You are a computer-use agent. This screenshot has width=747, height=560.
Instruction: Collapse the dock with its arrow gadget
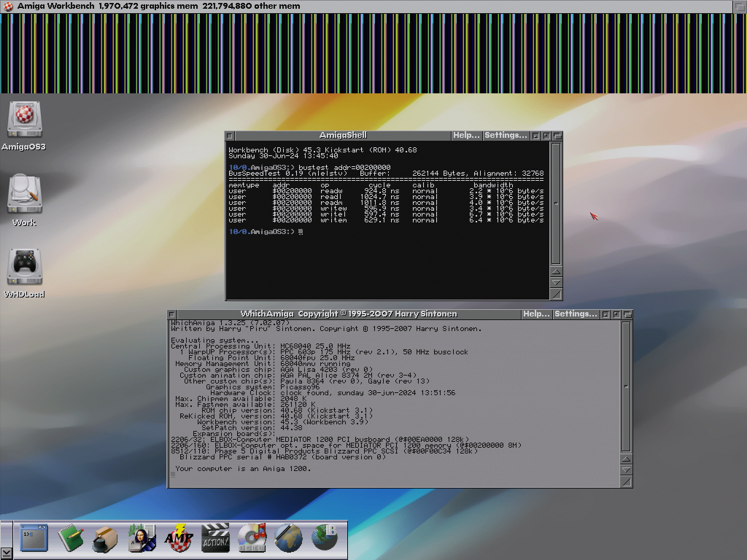pyautogui.click(x=6, y=553)
